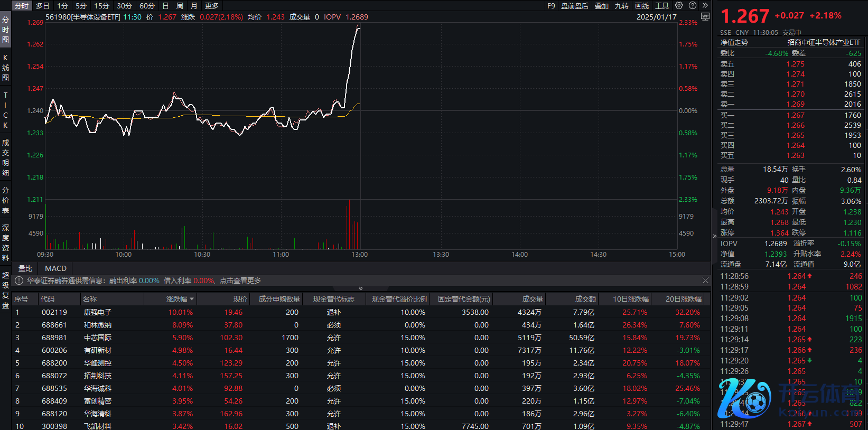Switch to the MACD indicator tab
This screenshot has width=868, height=430.
55,268
